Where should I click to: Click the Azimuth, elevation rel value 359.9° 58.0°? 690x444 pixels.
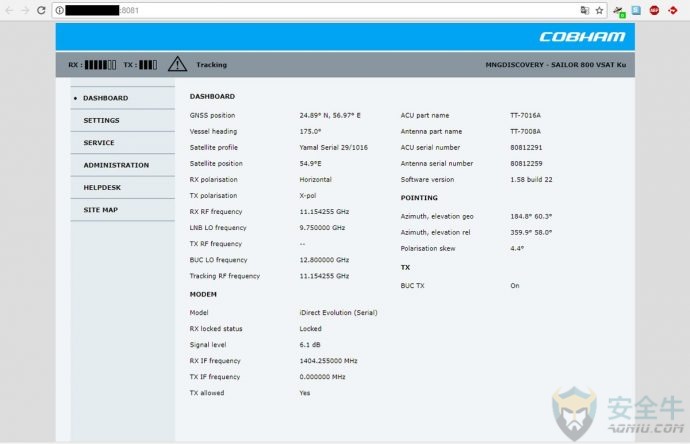coord(531,232)
